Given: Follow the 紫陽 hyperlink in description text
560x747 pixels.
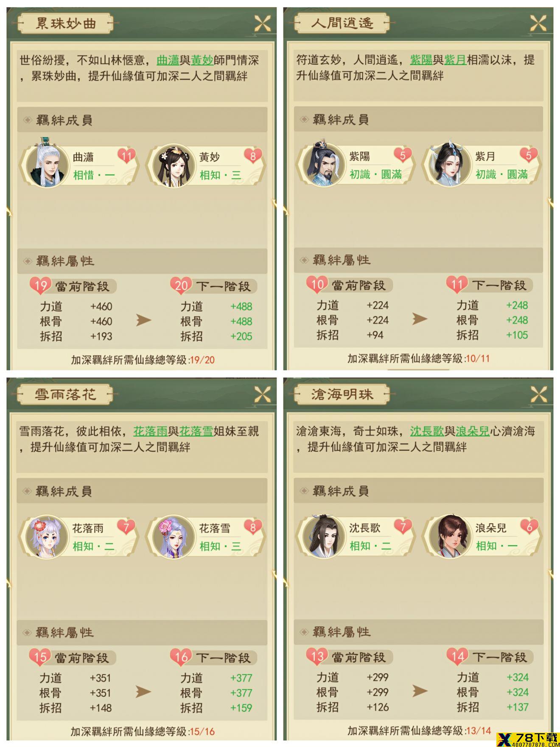Looking at the screenshot, I should point(421,60).
